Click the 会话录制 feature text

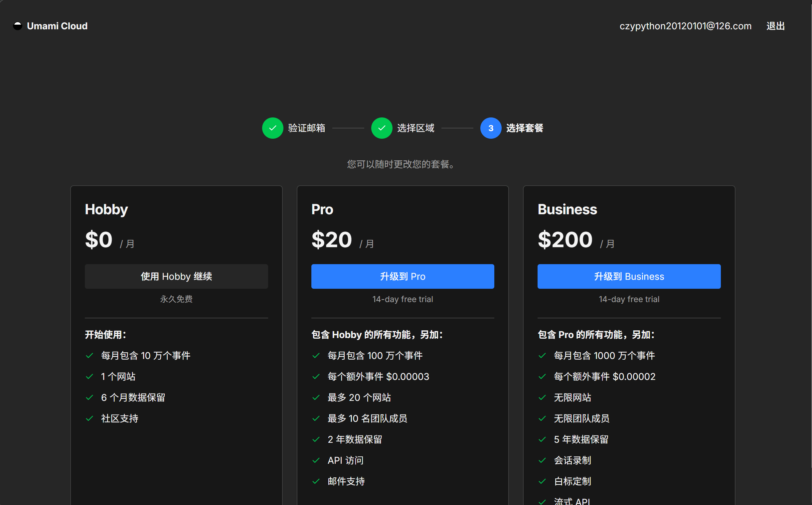572,460
